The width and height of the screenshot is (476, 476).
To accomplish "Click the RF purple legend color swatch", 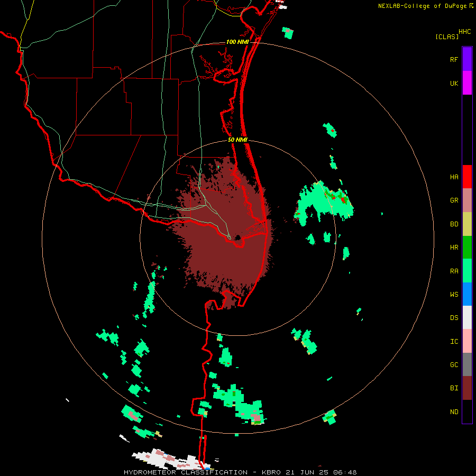I will point(467,59).
